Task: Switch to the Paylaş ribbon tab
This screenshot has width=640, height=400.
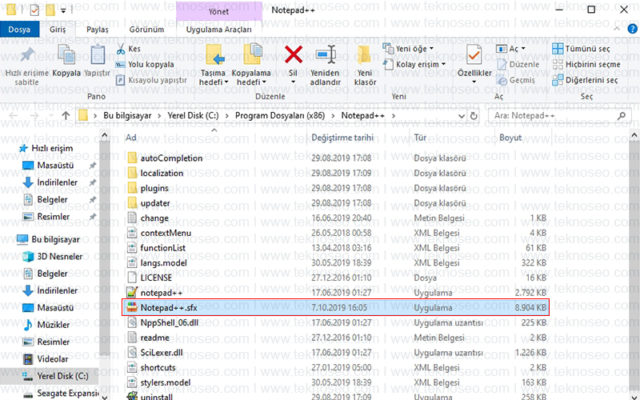Action: (98, 30)
